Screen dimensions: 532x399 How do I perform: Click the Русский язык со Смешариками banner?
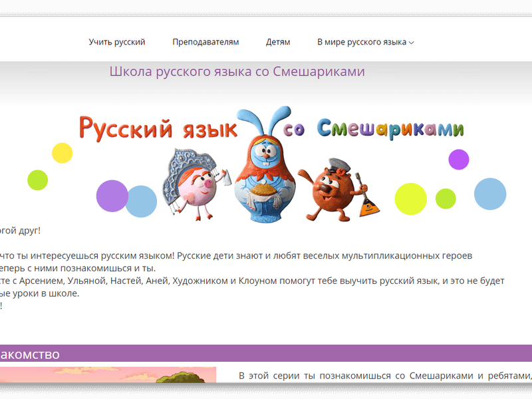[267, 164]
